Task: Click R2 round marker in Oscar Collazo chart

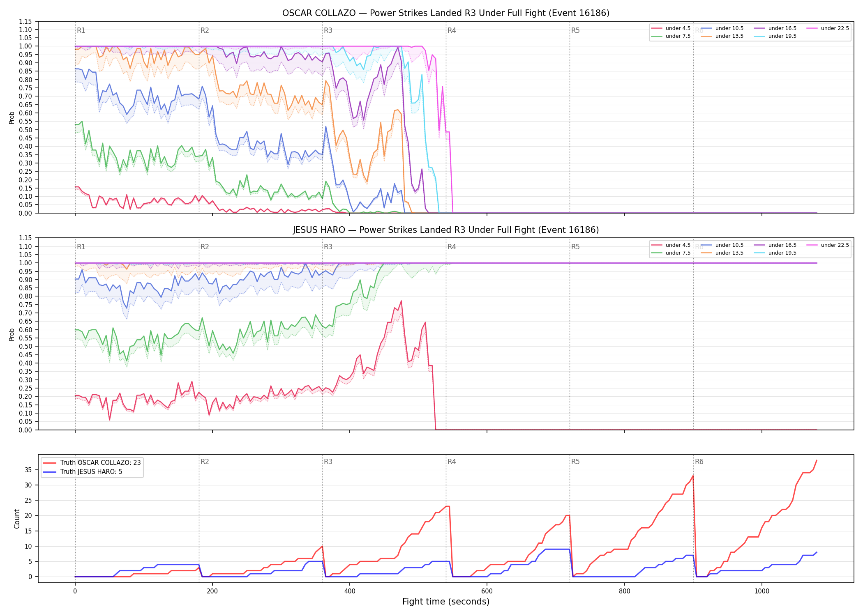Action: [205, 30]
